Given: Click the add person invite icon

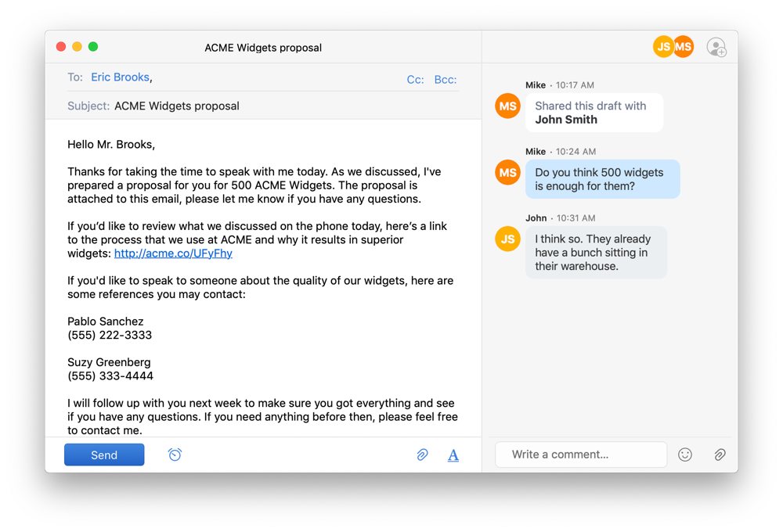Looking at the screenshot, I should click(x=716, y=48).
